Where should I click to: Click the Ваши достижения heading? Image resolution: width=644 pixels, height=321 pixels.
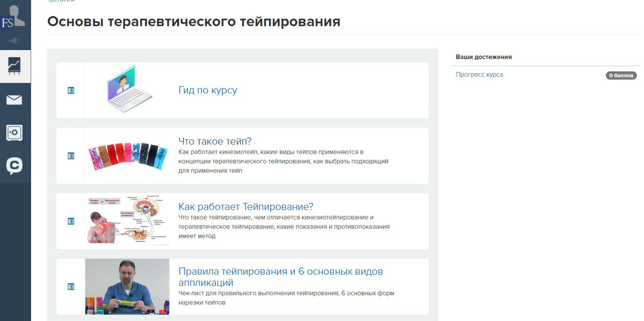(484, 57)
